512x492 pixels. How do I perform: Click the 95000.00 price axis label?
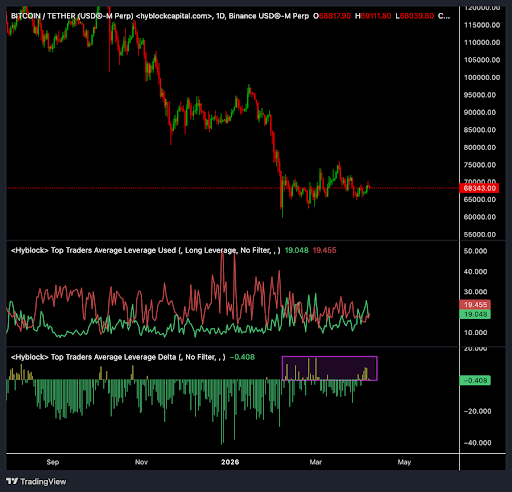click(480, 95)
